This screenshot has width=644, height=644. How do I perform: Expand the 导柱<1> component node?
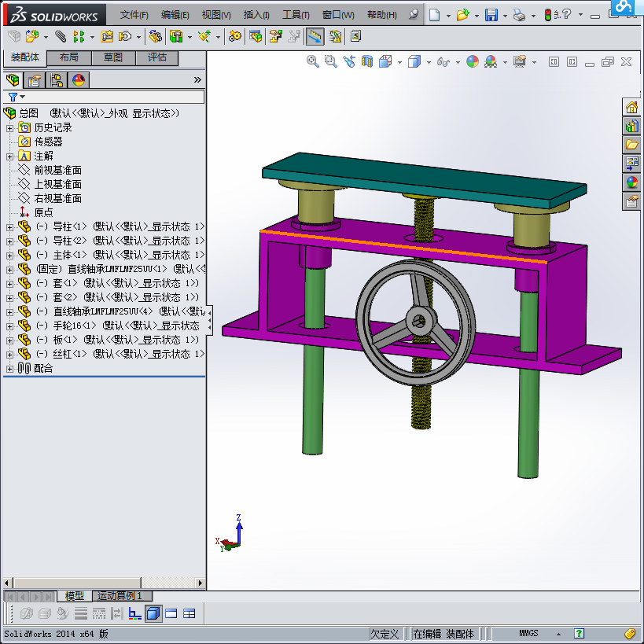[9, 227]
